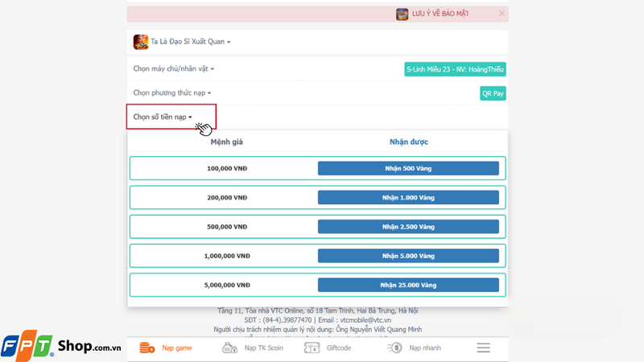Click the Nạp nhanh dollar icon
This screenshot has width=644, height=362.
(394, 348)
